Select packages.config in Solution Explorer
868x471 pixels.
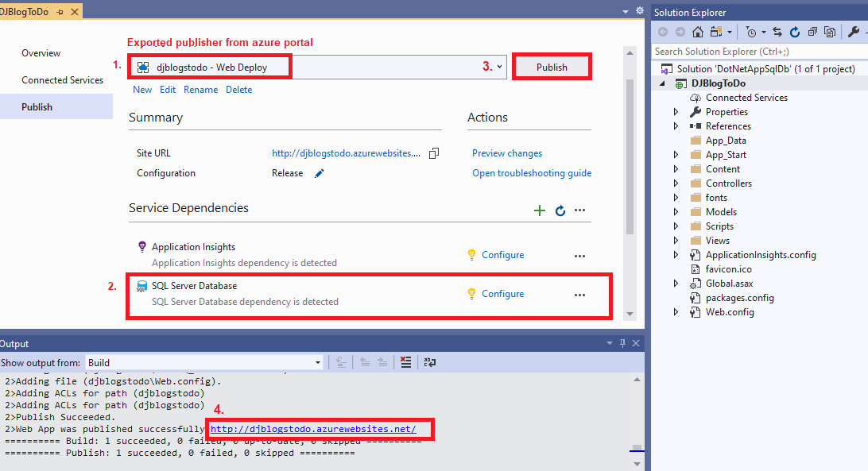pyautogui.click(x=739, y=298)
